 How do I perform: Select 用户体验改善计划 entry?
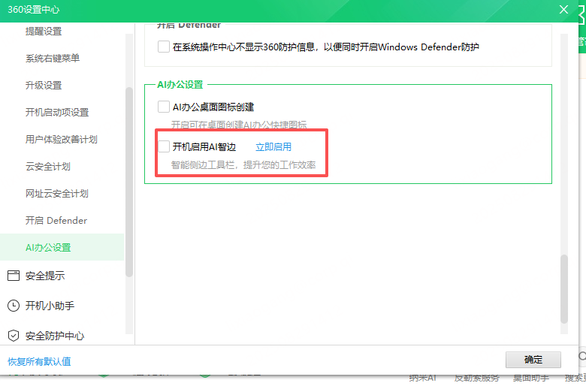click(62, 140)
